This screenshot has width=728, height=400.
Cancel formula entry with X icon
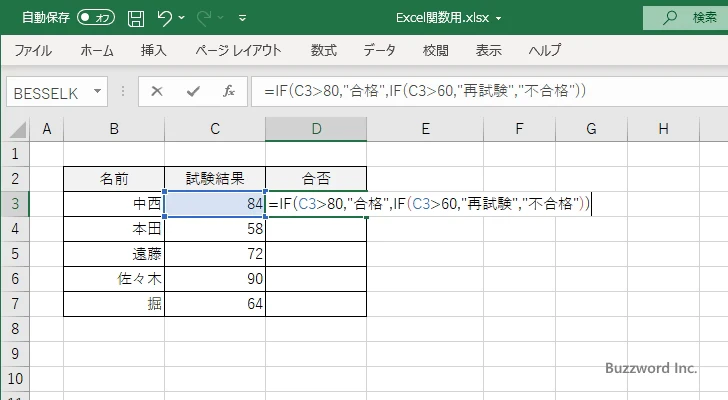tap(157, 91)
